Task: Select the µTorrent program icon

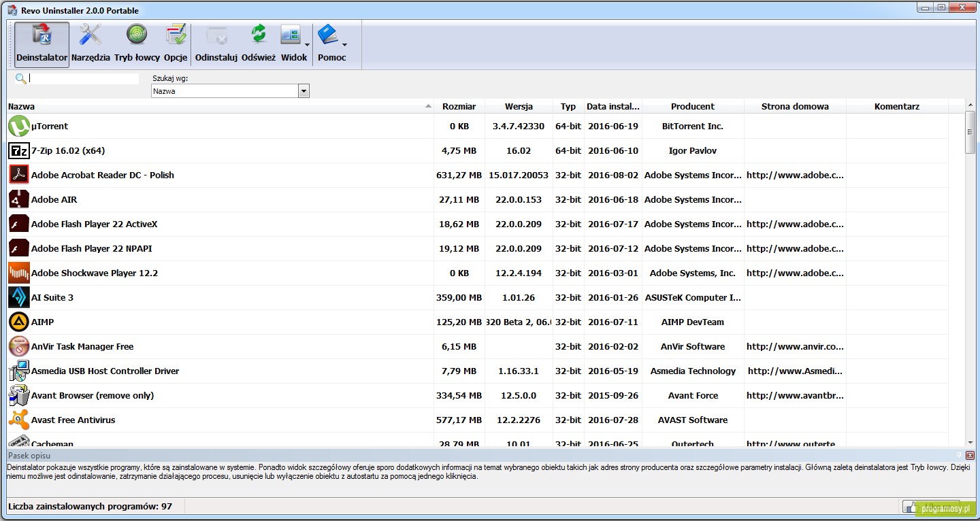Action: [19, 126]
